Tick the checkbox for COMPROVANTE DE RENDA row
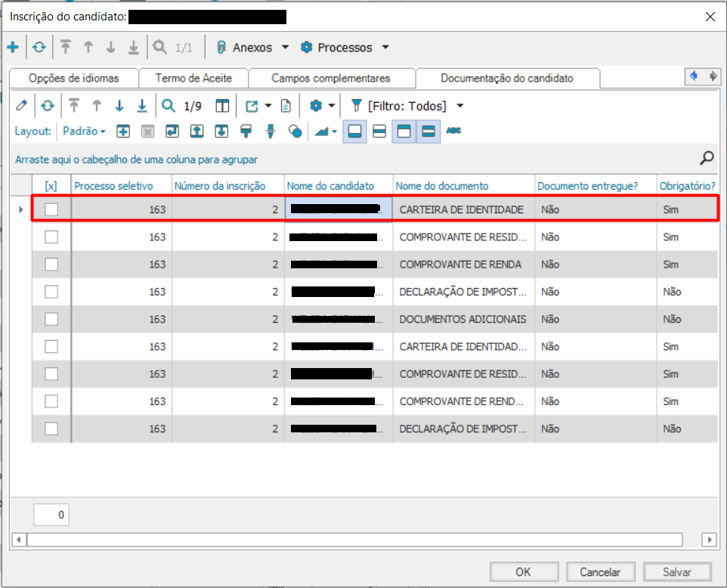Screen dimensions: 727x588 [x=51, y=265]
